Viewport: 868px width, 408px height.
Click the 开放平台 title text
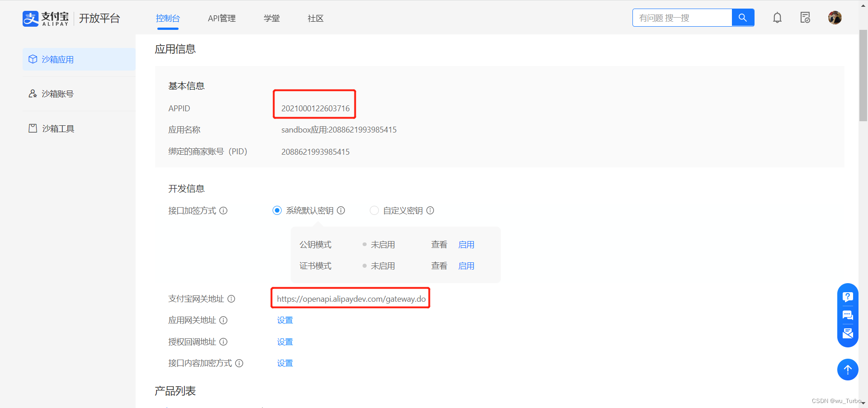pos(99,18)
